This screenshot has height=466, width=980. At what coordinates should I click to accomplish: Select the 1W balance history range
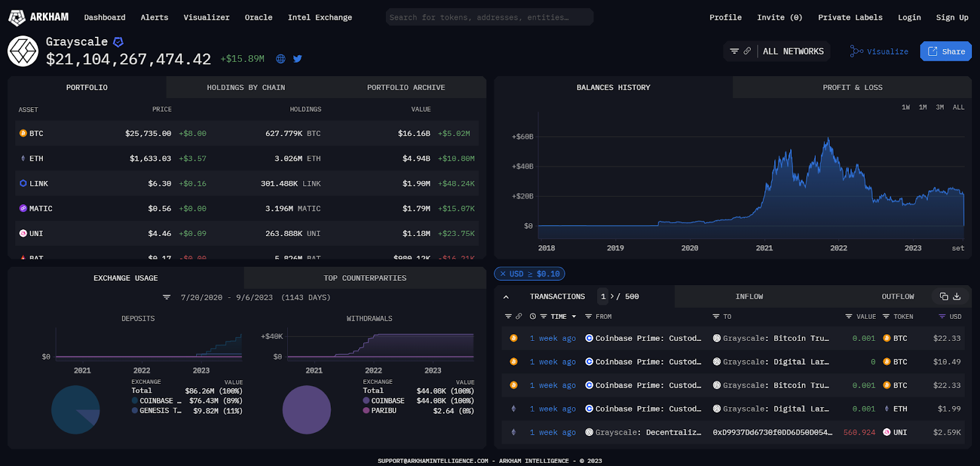click(906, 107)
